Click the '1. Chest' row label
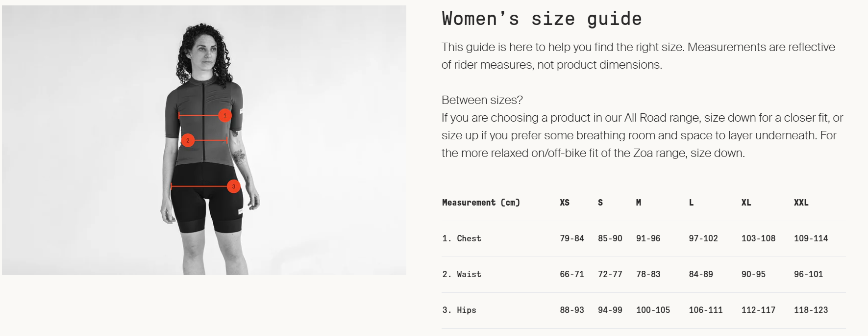868x336 pixels. pos(462,238)
